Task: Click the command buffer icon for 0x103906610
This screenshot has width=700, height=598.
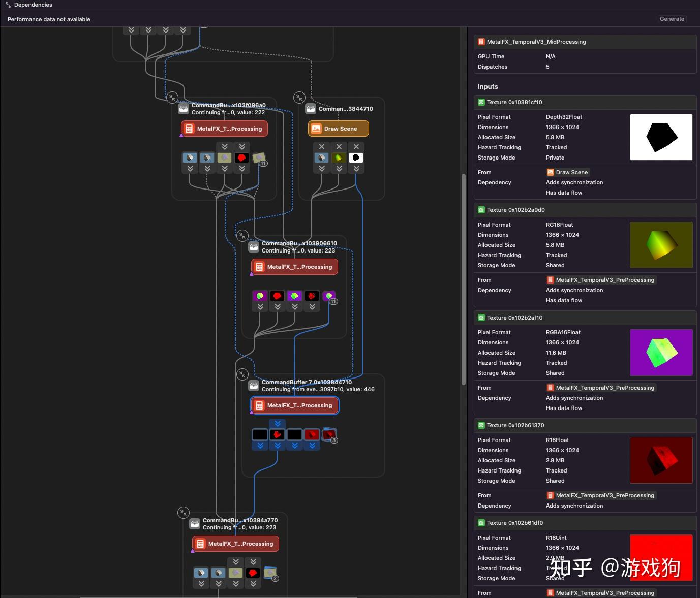Action: [254, 247]
